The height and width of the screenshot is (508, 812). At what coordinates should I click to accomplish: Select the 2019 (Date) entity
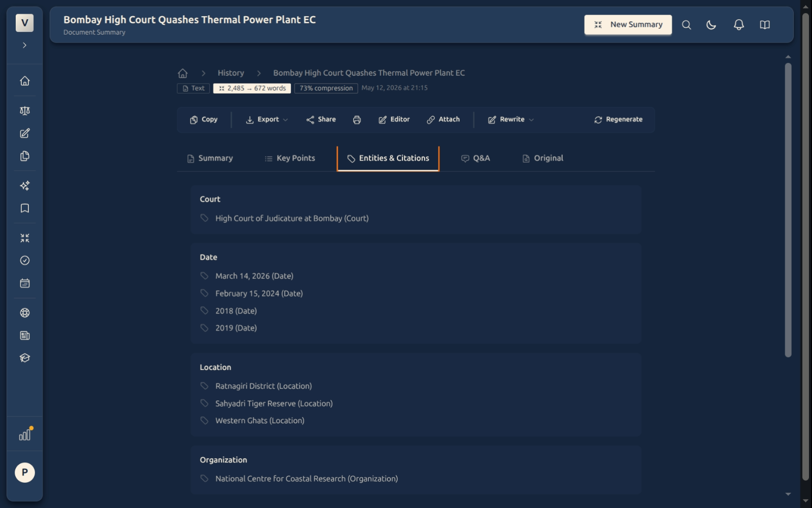(x=236, y=328)
